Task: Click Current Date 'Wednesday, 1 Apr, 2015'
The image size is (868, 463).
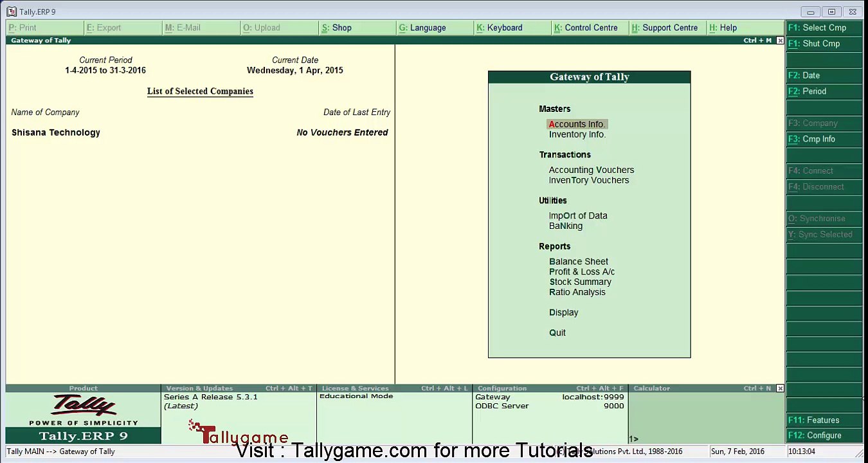Action: [x=294, y=70]
